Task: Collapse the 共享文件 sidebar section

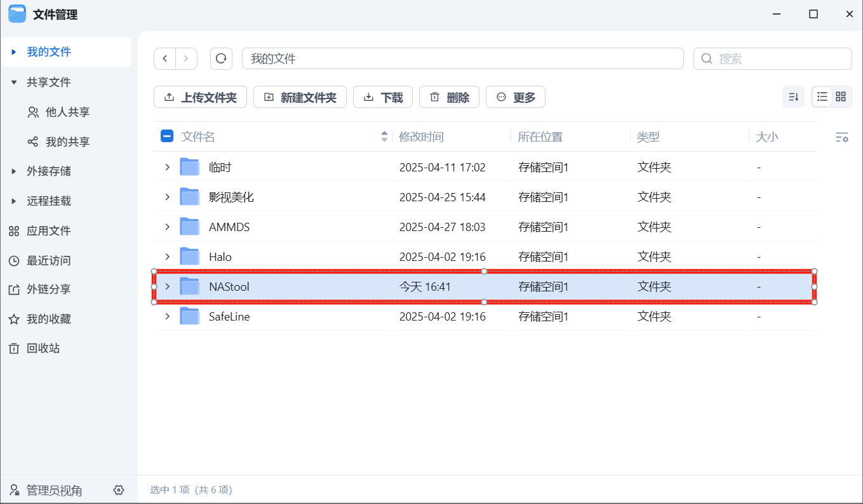Action: (14, 83)
